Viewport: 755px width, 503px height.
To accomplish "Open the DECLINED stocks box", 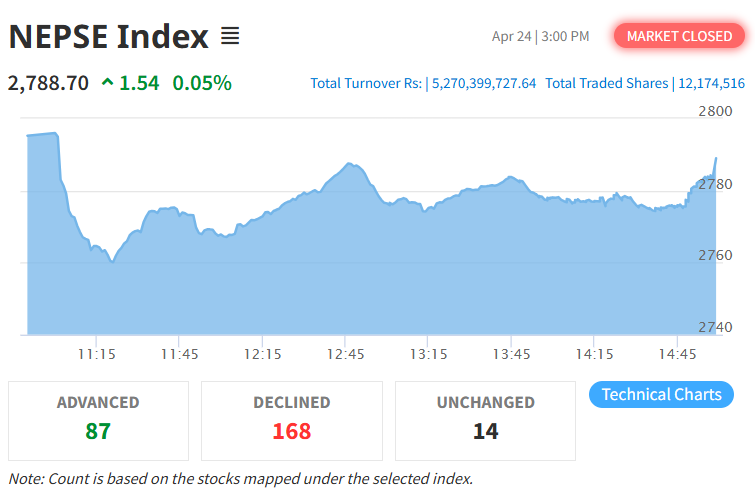I will [x=292, y=420].
